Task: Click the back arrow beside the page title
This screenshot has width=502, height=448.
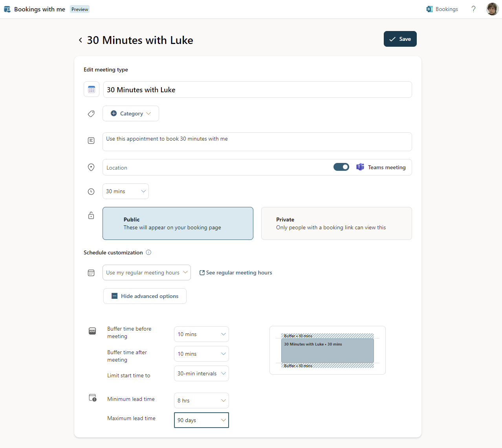Action: tap(81, 40)
